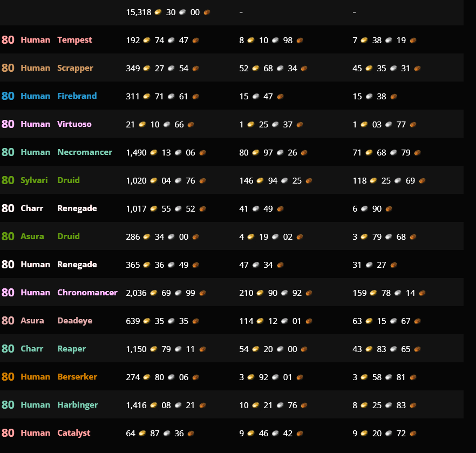Click the silver coin after Harbinger's 08

(178, 405)
